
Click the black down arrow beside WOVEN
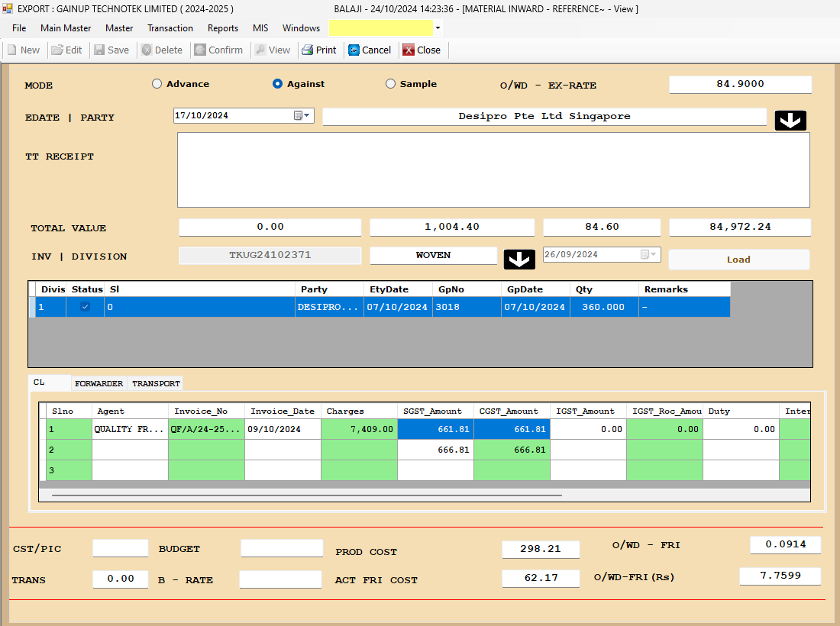pyautogui.click(x=519, y=260)
